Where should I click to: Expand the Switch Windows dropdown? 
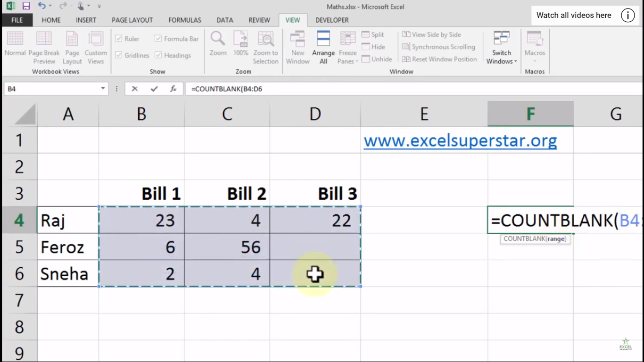coord(502,48)
